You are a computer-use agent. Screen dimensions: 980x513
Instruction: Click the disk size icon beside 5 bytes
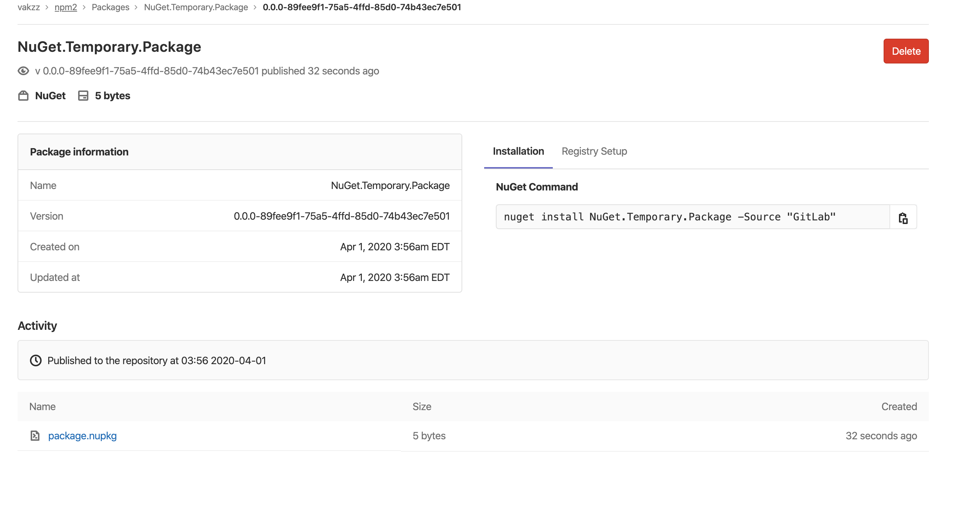pyautogui.click(x=83, y=96)
